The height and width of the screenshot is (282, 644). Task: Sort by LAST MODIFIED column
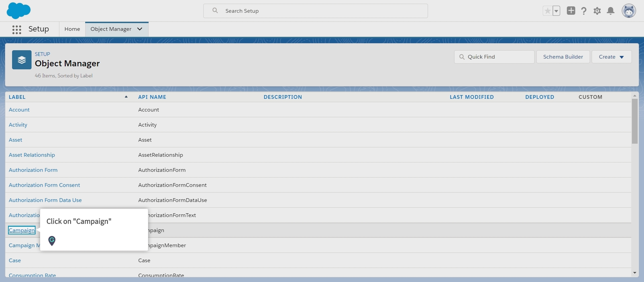tap(472, 97)
